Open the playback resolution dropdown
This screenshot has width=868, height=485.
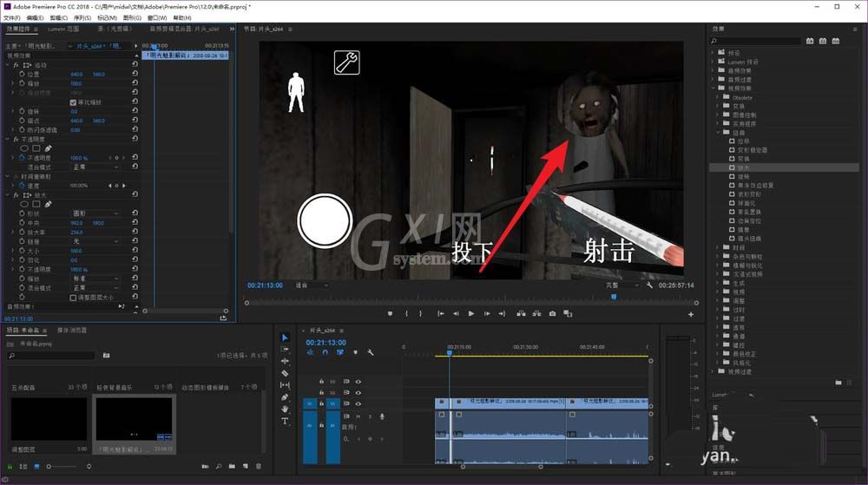click(622, 285)
